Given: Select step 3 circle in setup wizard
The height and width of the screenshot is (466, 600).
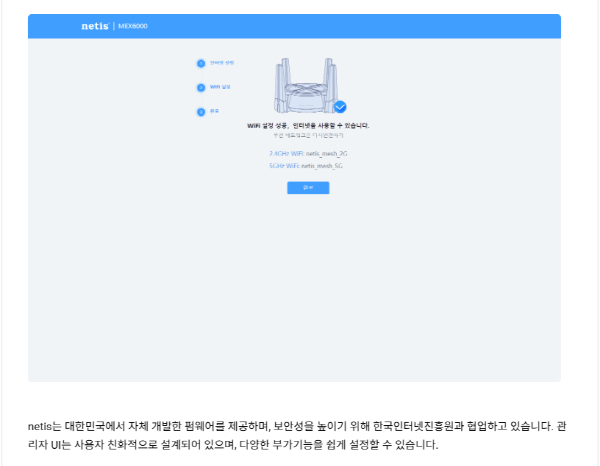Looking at the screenshot, I should click(x=201, y=112).
